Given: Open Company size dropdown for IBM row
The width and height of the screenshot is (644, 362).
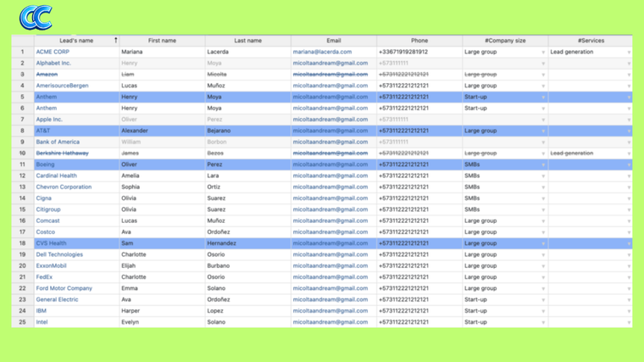Looking at the screenshot, I should point(542,311).
